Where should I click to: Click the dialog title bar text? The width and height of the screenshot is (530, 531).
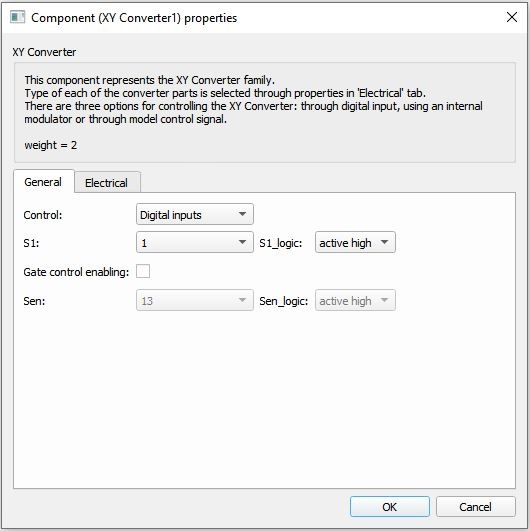point(134,18)
